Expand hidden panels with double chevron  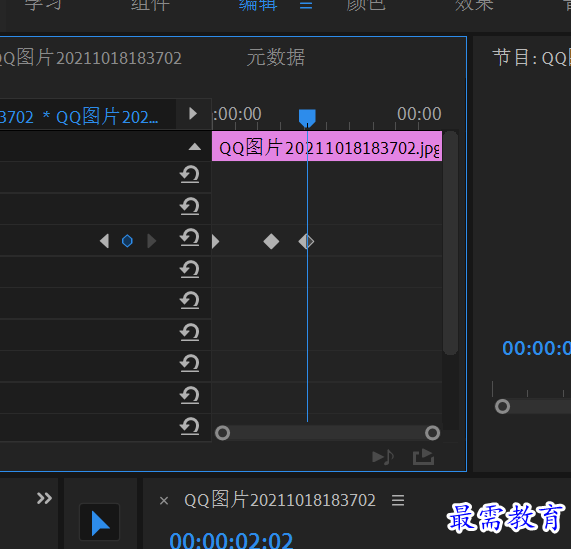(x=44, y=498)
